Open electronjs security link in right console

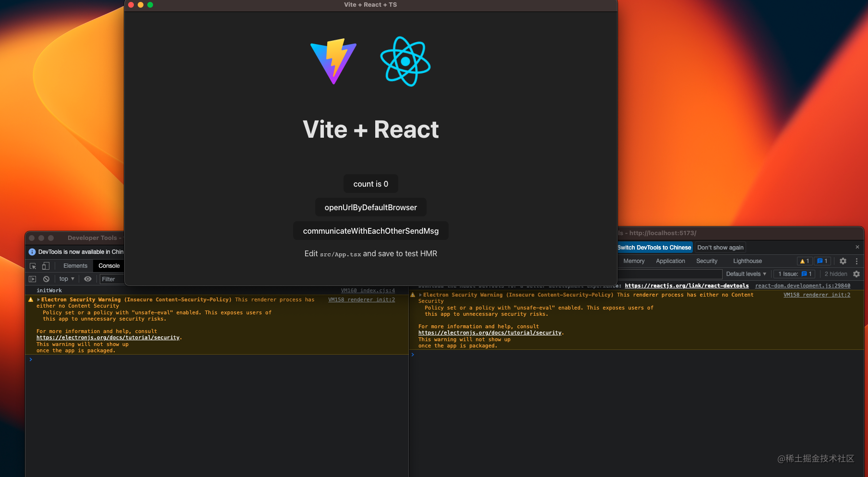pos(490,333)
